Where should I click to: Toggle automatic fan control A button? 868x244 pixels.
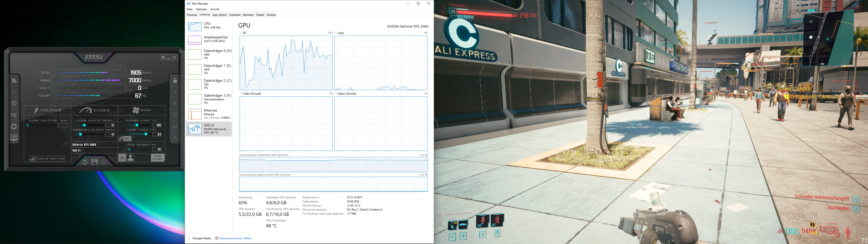[x=122, y=158]
